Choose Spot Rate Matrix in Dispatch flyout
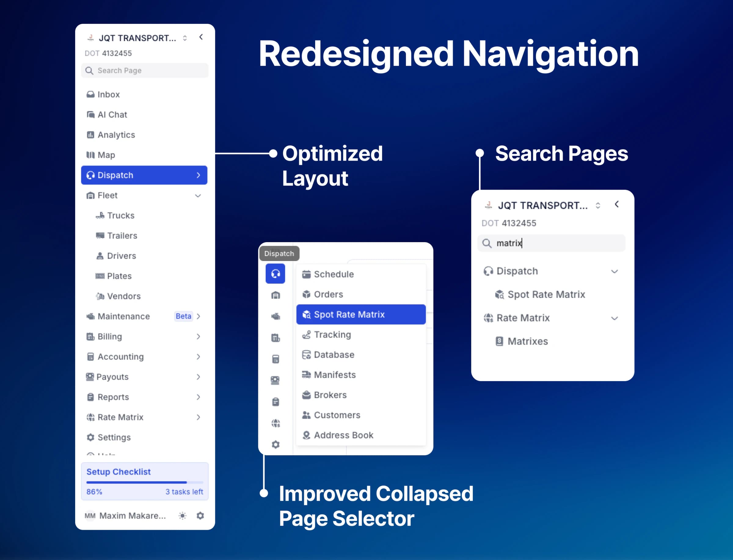Image resolution: width=733 pixels, height=560 pixels. tap(361, 314)
